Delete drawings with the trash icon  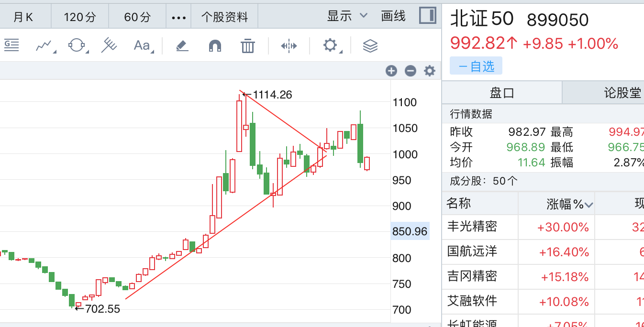click(x=247, y=46)
